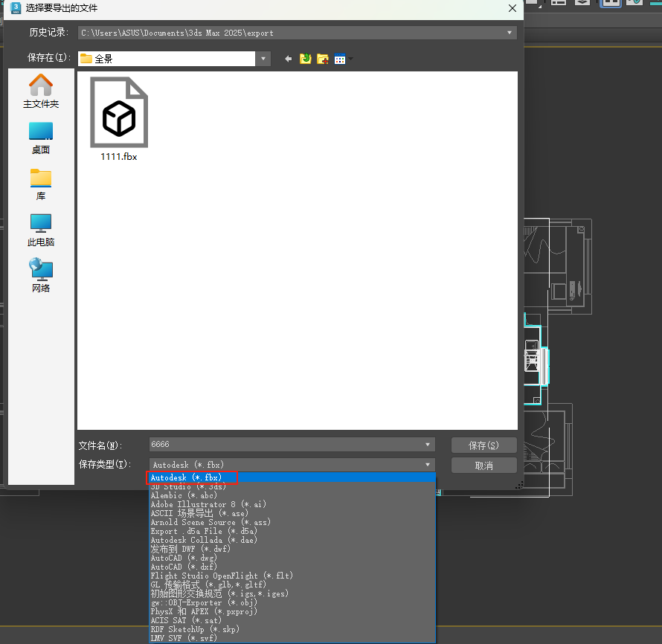Screen dimensions: 662x644
Task: Click the back arrow navigation icon
Action: [289, 59]
